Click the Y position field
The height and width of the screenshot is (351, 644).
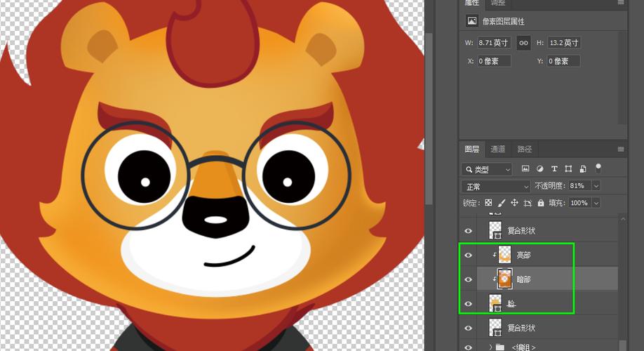[564, 61]
